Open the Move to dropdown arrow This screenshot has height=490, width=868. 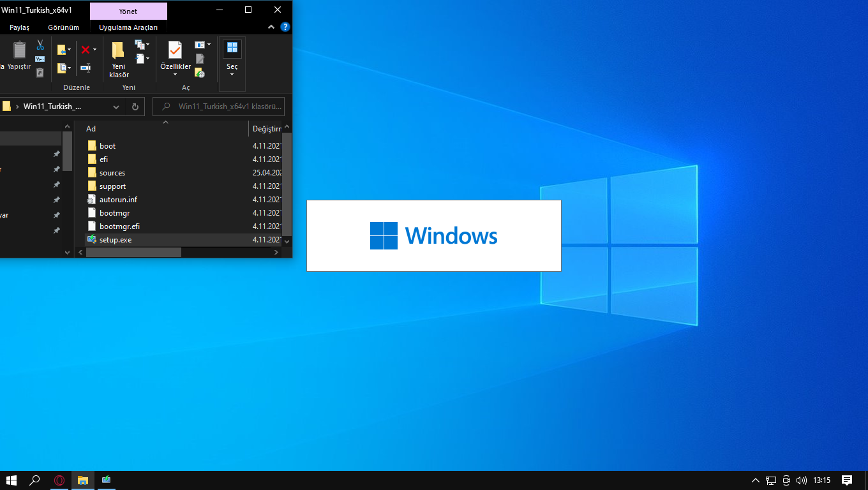click(x=70, y=50)
